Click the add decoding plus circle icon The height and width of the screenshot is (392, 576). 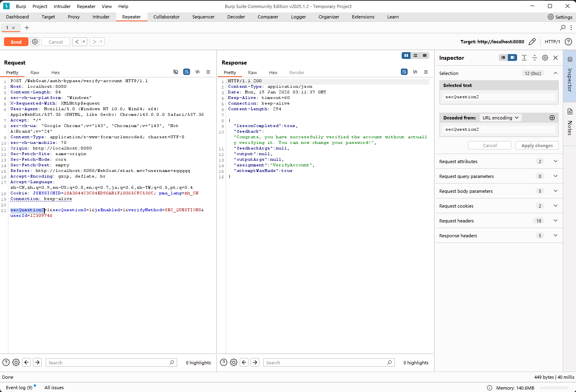point(552,118)
